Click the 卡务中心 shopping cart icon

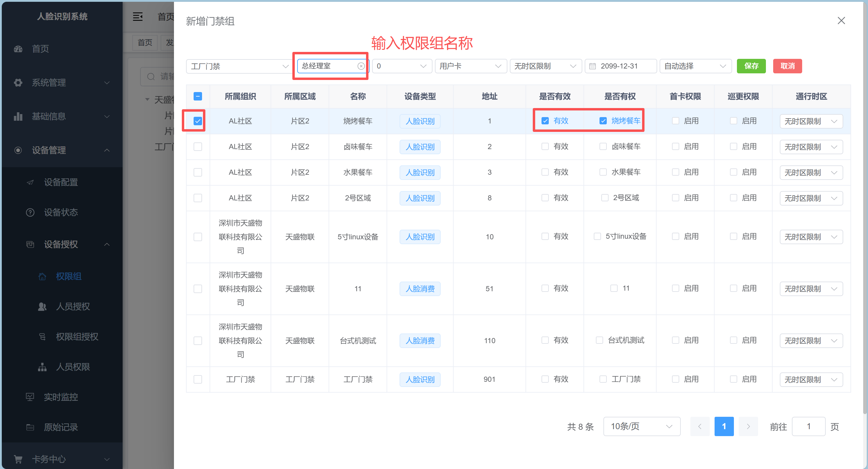(18, 459)
